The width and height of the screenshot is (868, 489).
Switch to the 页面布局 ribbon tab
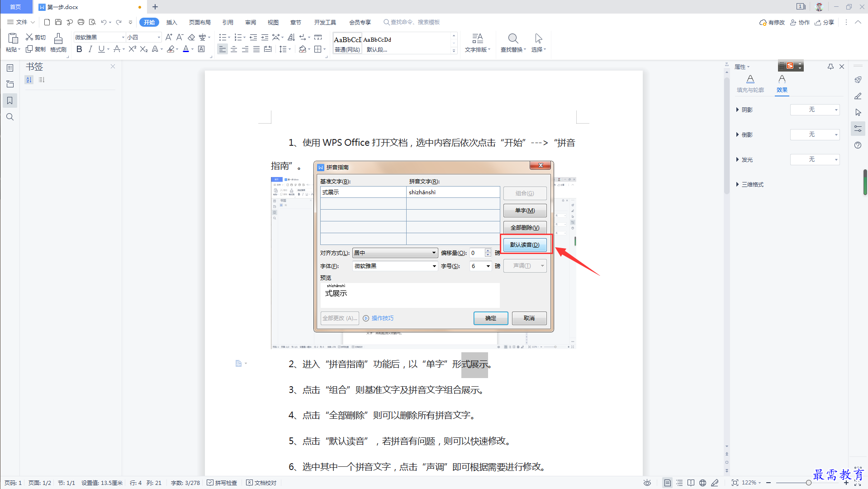pyautogui.click(x=200, y=22)
